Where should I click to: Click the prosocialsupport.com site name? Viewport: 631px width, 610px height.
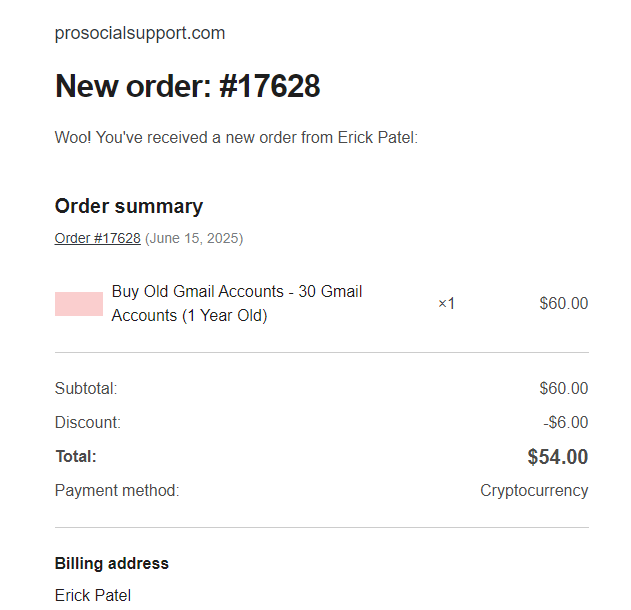[140, 33]
